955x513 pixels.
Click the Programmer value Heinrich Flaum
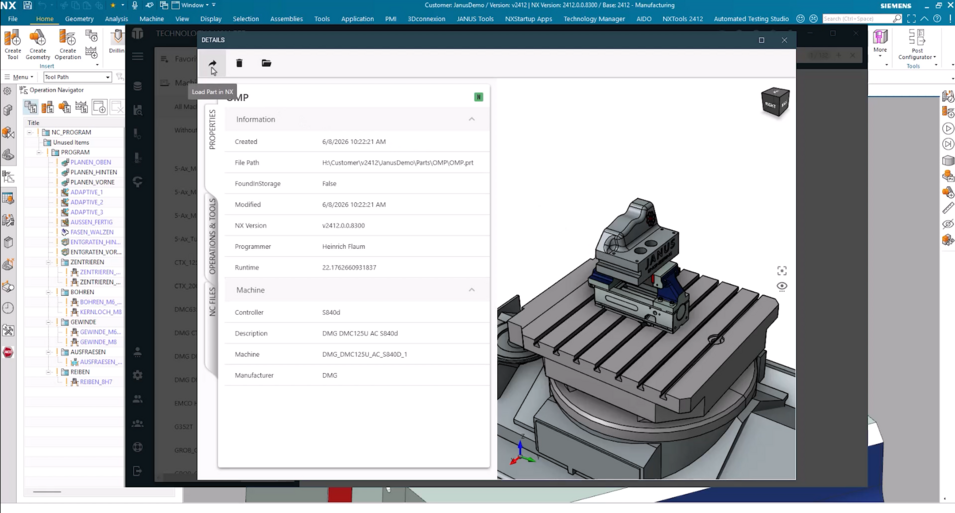click(344, 247)
